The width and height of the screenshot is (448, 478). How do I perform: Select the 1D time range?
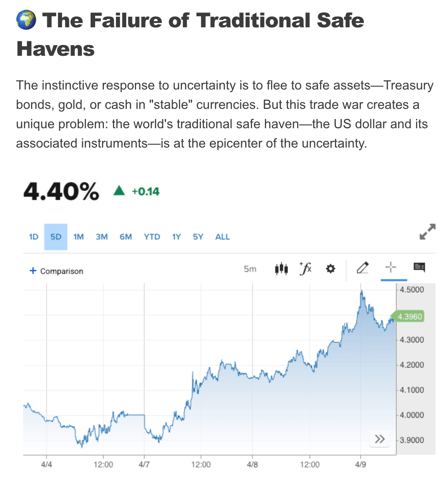click(34, 237)
